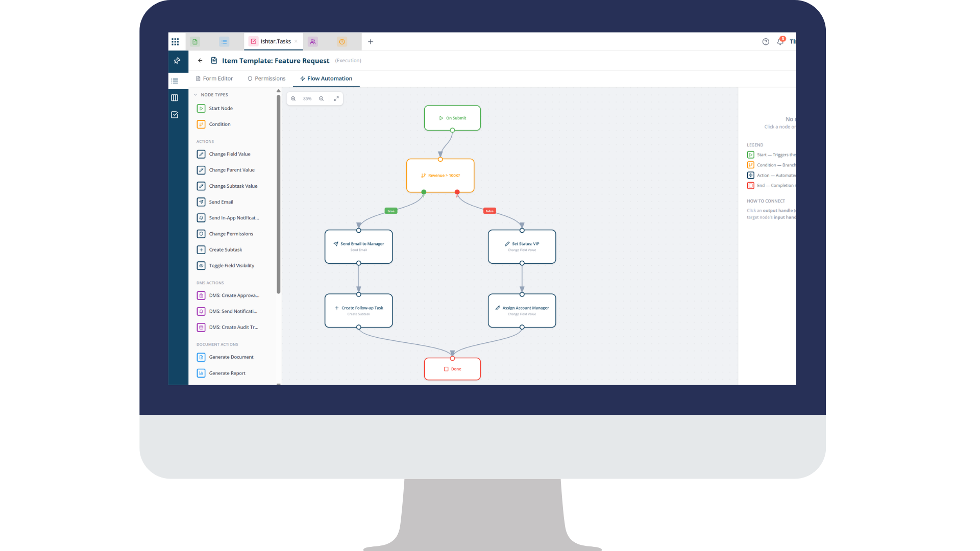Switch to the Permissions tab
Image resolution: width=980 pixels, height=551 pixels.
[x=266, y=79]
